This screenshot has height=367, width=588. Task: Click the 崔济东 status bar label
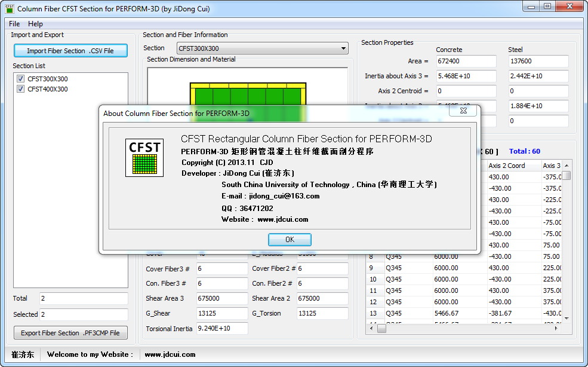(23, 354)
